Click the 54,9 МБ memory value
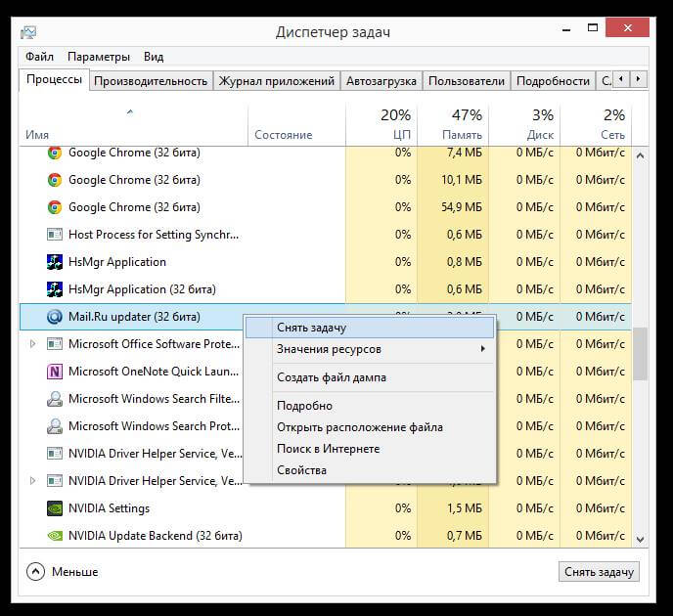This screenshot has width=673, height=616. (x=462, y=207)
